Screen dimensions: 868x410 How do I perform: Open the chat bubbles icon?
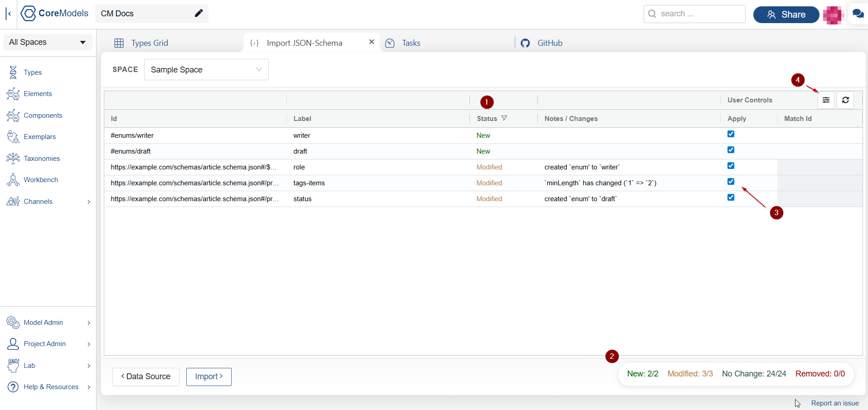click(x=858, y=14)
